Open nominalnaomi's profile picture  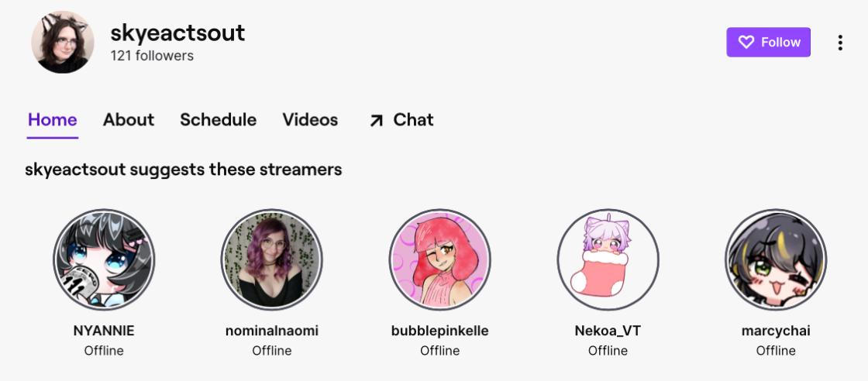(272, 260)
